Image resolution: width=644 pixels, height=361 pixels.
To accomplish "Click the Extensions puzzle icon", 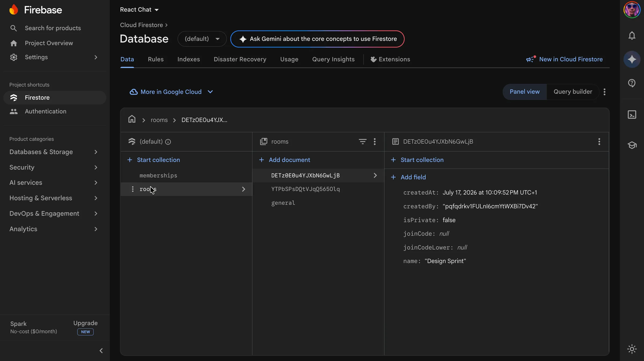I will click(373, 59).
